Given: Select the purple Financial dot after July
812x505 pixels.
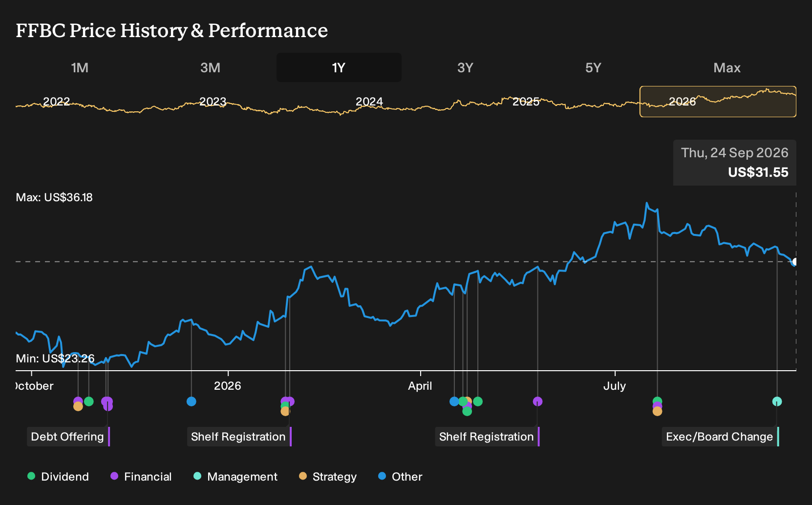Looking at the screenshot, I should [657, 406].
